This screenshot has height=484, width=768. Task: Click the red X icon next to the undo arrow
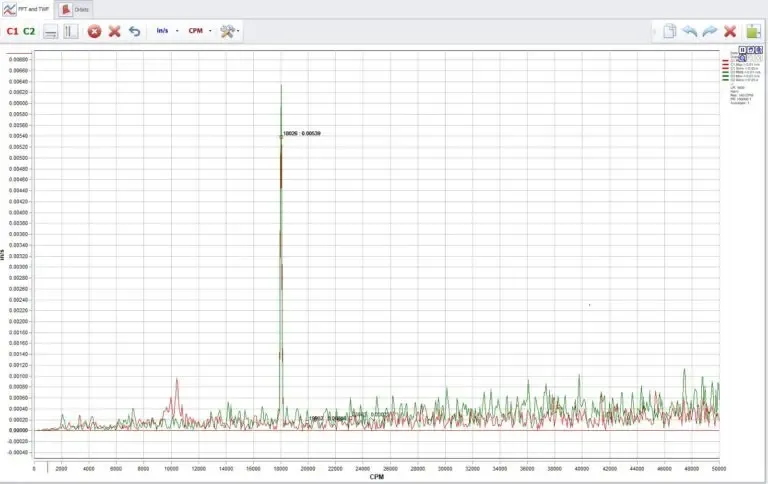pos(115,31)
